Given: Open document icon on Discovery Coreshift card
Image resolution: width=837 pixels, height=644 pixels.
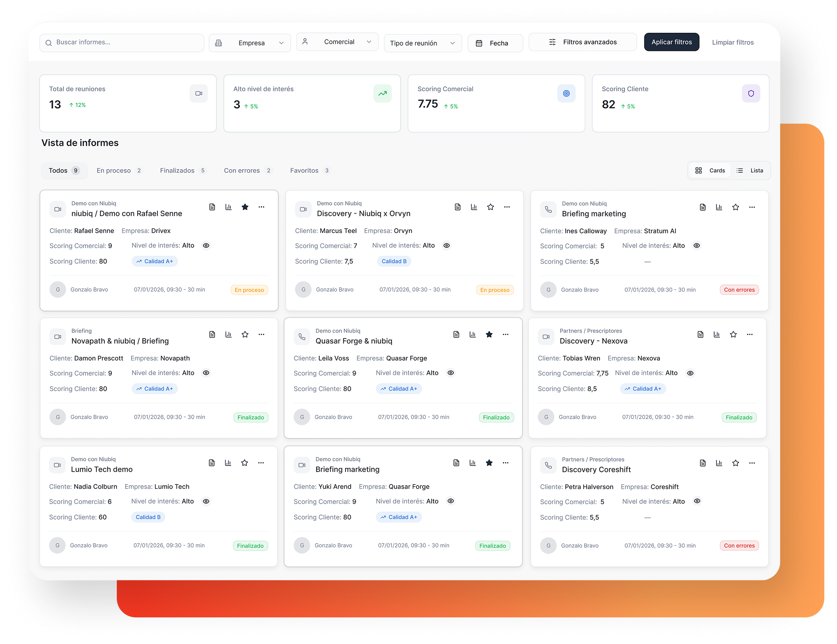Looking at the screenshot, I should pos(702,463).
